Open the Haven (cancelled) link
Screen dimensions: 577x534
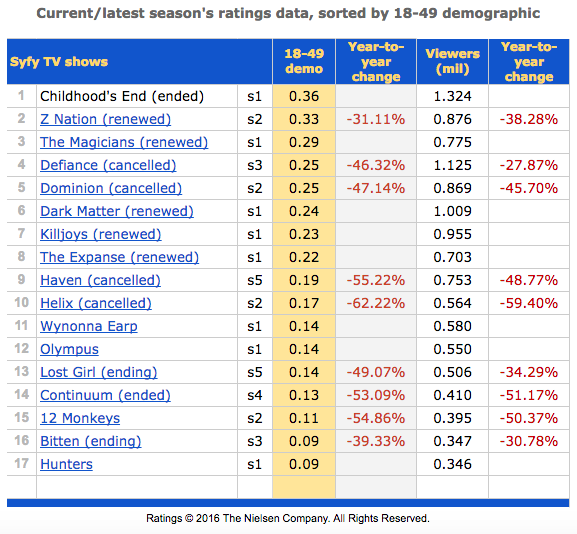point(100,280)
